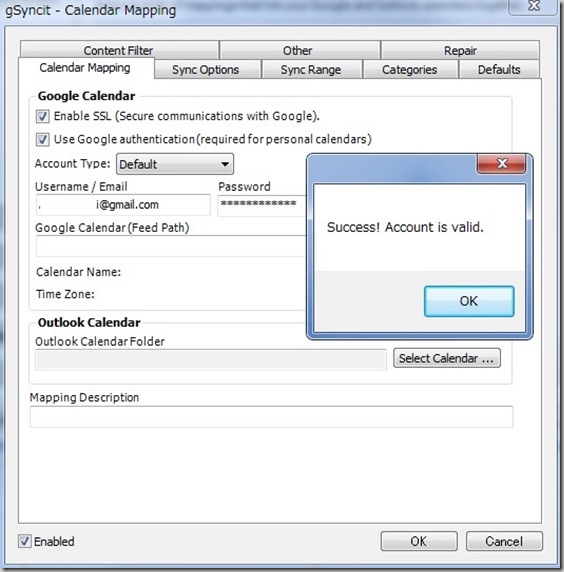Open the Repair tab
The height and width of the screenshot is (572, 564).
460,50
